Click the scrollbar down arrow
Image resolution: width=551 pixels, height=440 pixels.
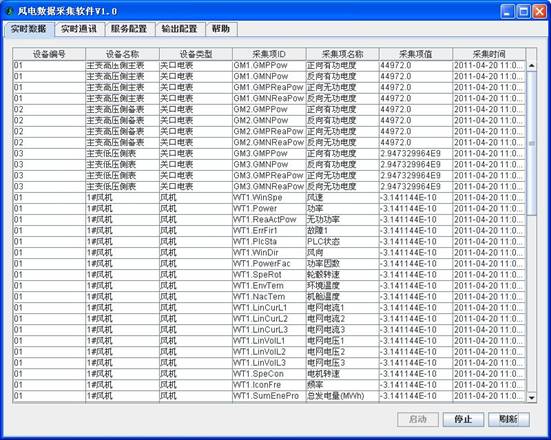click(531, 397)
